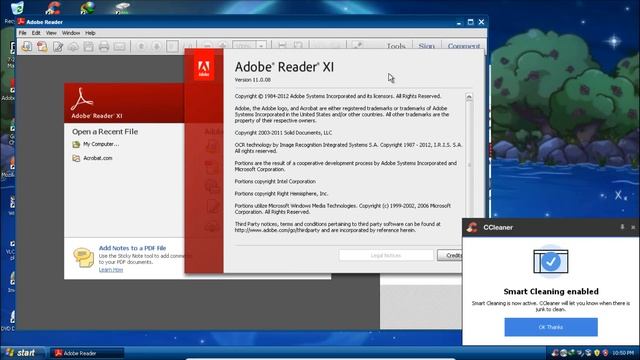640x360 pixels.
Task: Maximize the Adobe Reader window
Action: point(470,22)
